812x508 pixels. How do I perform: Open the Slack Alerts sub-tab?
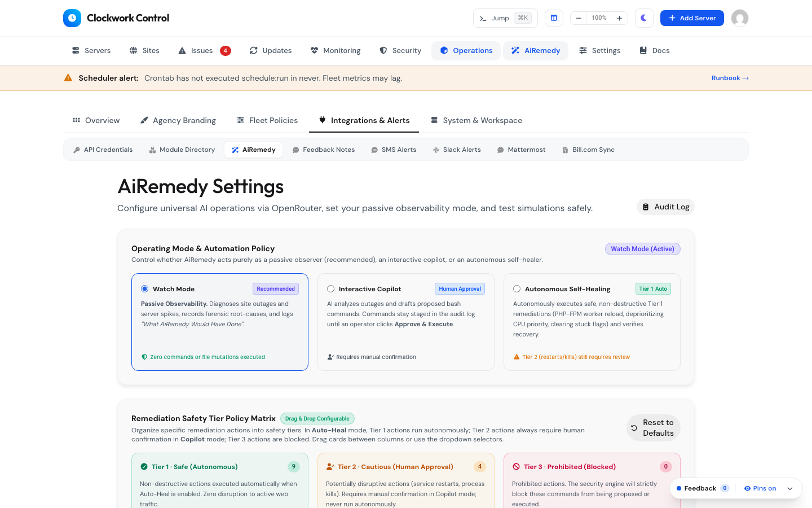[x=457, y=150]
